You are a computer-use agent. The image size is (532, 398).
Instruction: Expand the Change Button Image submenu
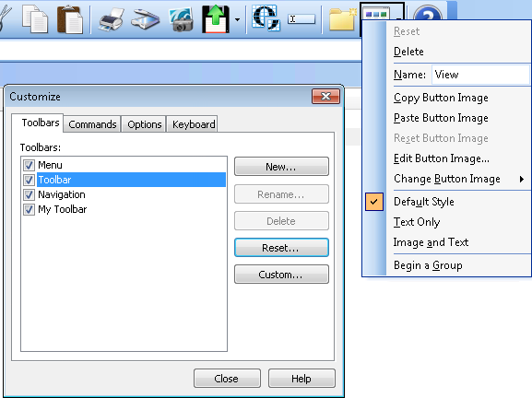(459, 179)
